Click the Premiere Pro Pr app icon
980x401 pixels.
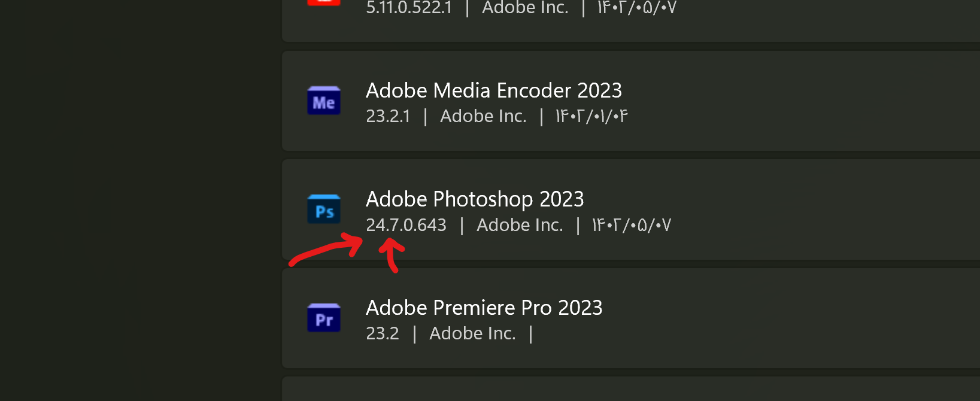click(x=324, y=318)
